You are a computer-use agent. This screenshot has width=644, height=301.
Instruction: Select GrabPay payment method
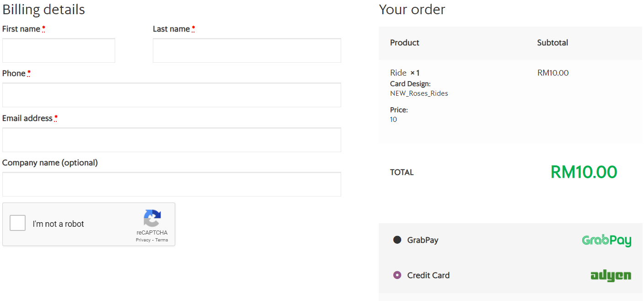(397, 240)
